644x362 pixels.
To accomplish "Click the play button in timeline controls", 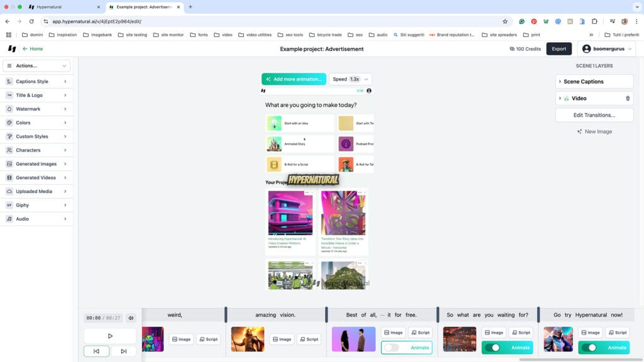I will [110, 336].
